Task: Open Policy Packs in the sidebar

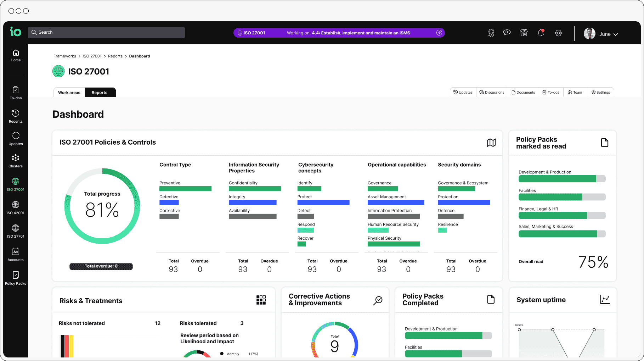Action: click(x=16, y=278)
